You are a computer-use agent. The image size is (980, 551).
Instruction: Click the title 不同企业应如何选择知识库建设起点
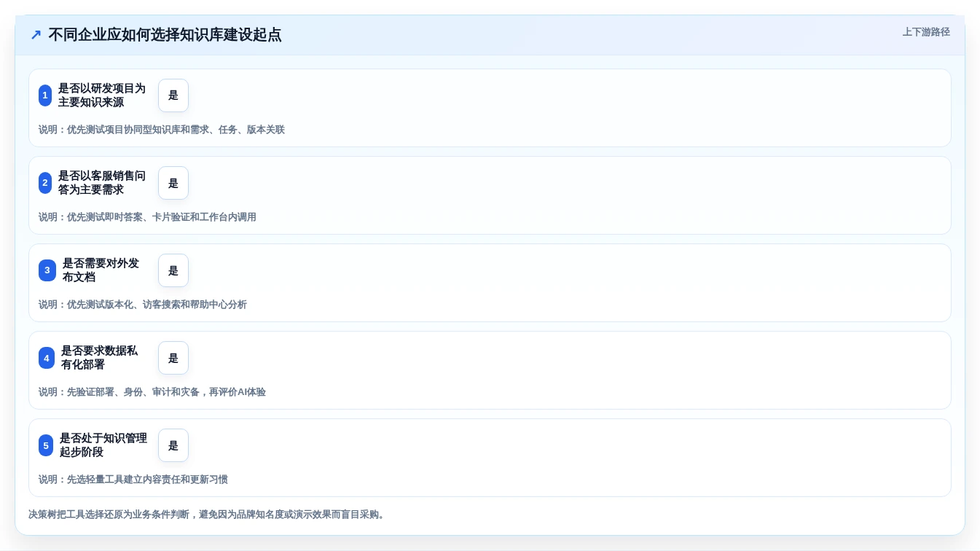pyautogui.click(x=165, y=35)
